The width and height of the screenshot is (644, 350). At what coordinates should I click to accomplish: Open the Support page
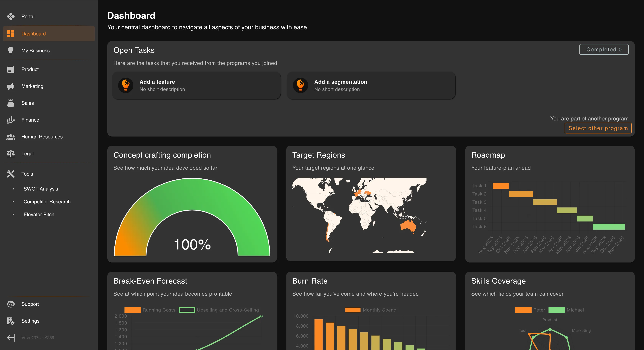point(49,304)
